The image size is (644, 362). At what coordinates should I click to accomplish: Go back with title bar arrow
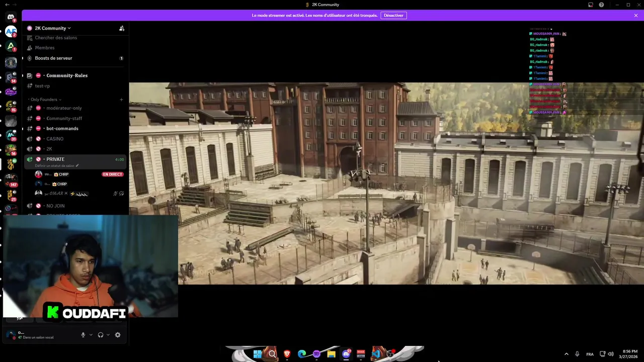[x=7, y=5]
